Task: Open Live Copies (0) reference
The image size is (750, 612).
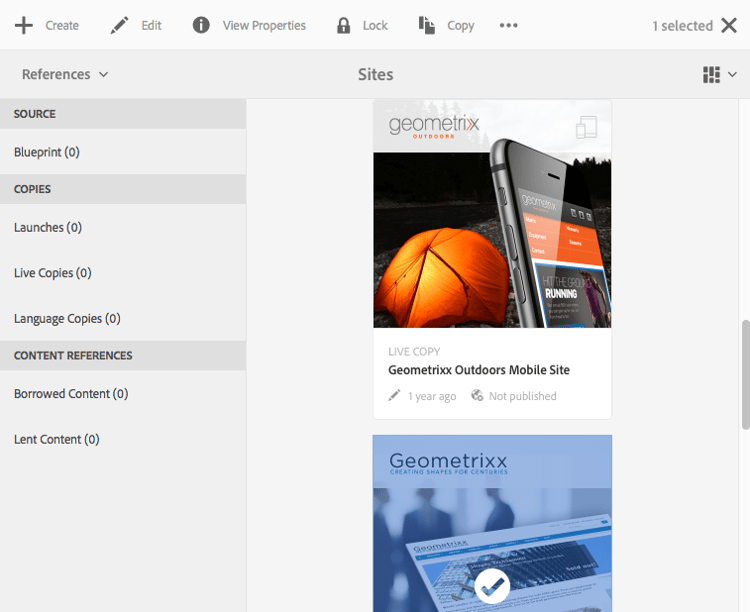Action: click(123, 273)
